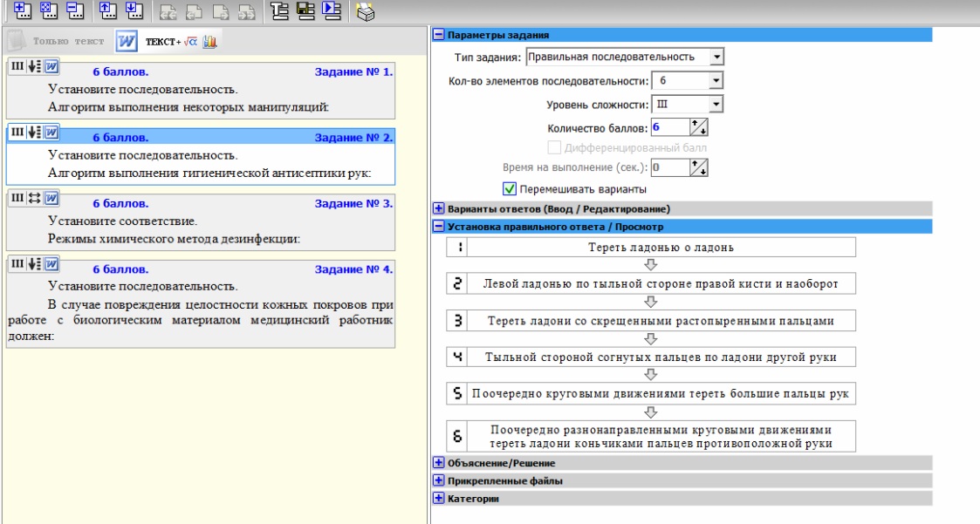
Task: Click the previous task page icon
Action: tap(194, 12)
